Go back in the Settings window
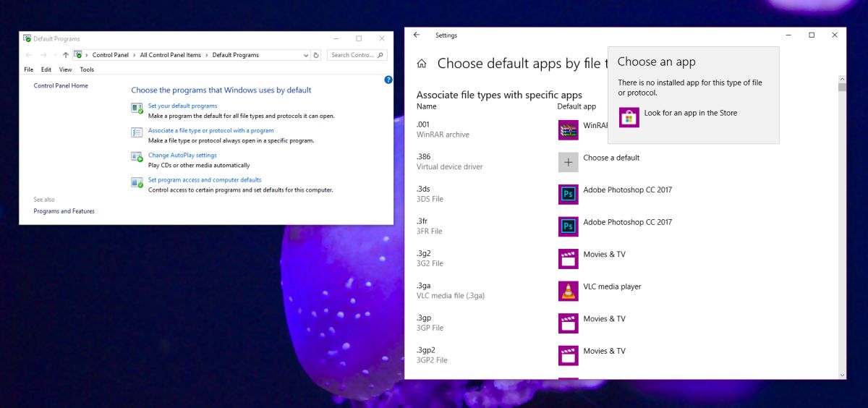The width and height of the screenshot is (868, 408). (x=417, y=35)
